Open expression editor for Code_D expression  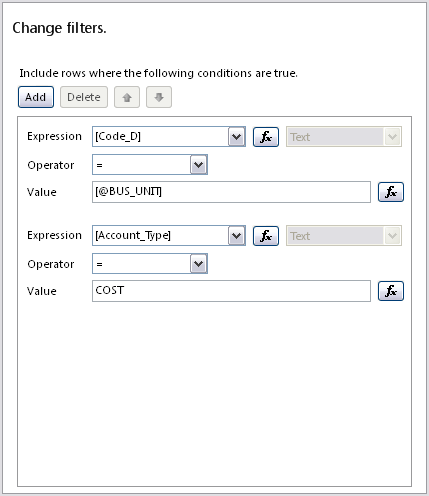tap(266, 137)
